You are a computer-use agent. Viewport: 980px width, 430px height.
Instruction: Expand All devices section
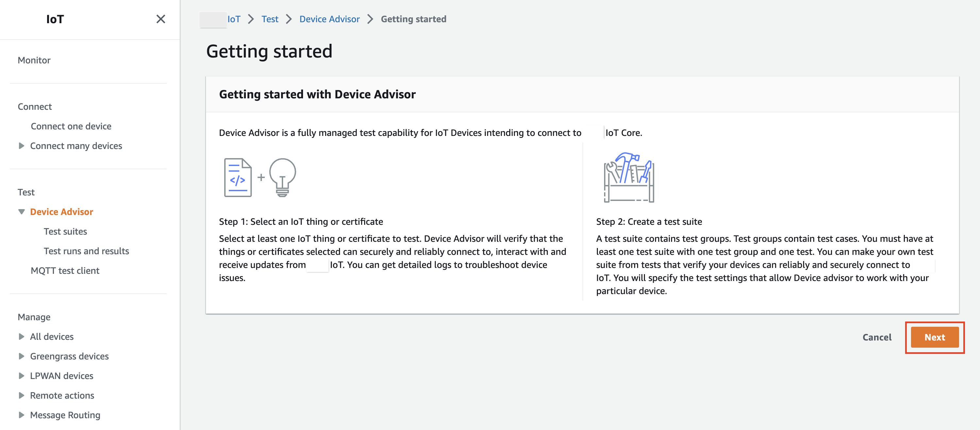click(x=21, y=337)
